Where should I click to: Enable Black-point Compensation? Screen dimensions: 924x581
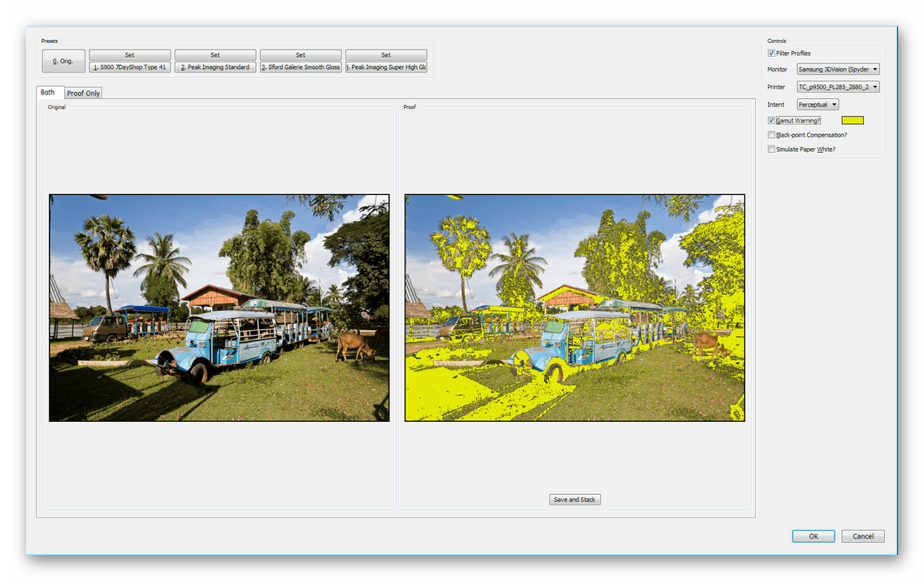click(x=771, y=135)
